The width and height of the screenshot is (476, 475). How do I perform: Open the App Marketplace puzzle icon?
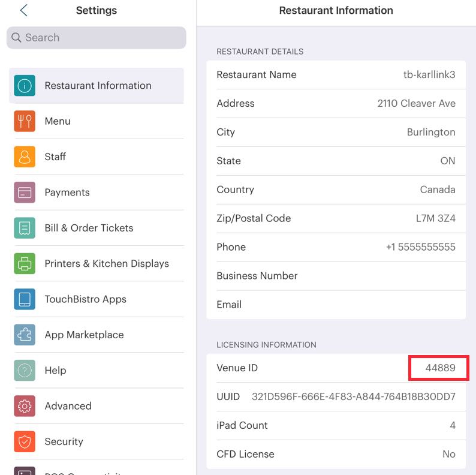[25, 335]
